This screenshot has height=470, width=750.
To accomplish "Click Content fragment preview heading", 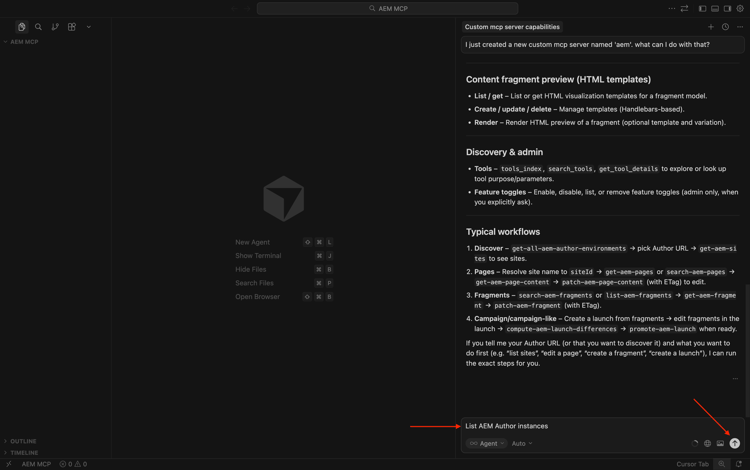I will tap(558, 79).
